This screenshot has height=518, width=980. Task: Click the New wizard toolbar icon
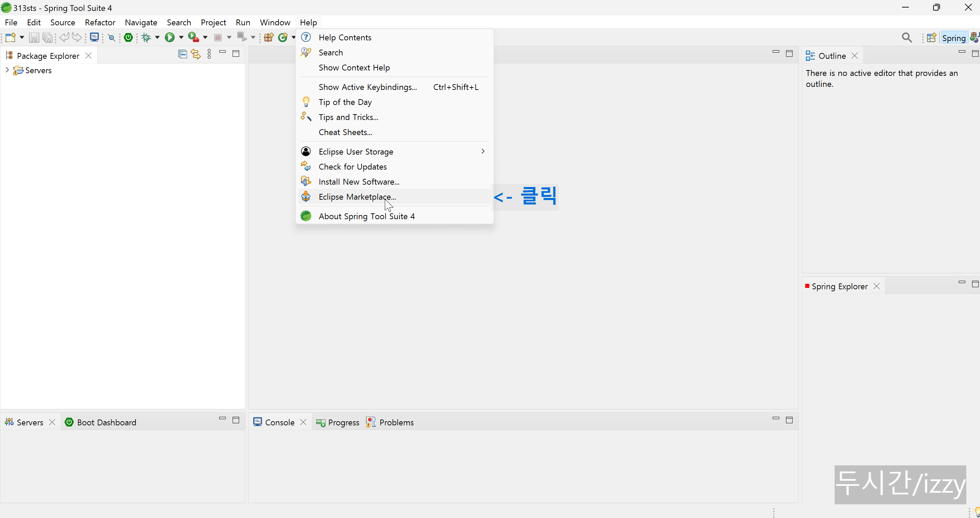[10, 37]
